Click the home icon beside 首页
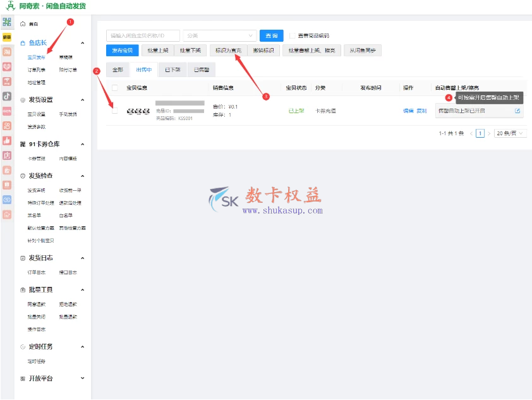Screen dimensions: 532x400 pyautogui.click(x=23, y=24)
